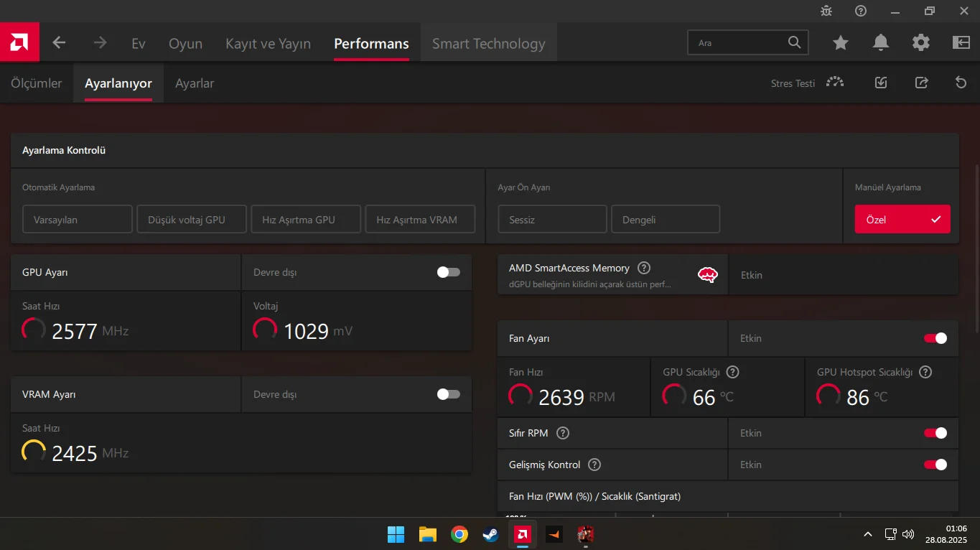980x550 pixels.
Task: Click the Stres Testi gauge icon
Action: (x=835, y=83)
